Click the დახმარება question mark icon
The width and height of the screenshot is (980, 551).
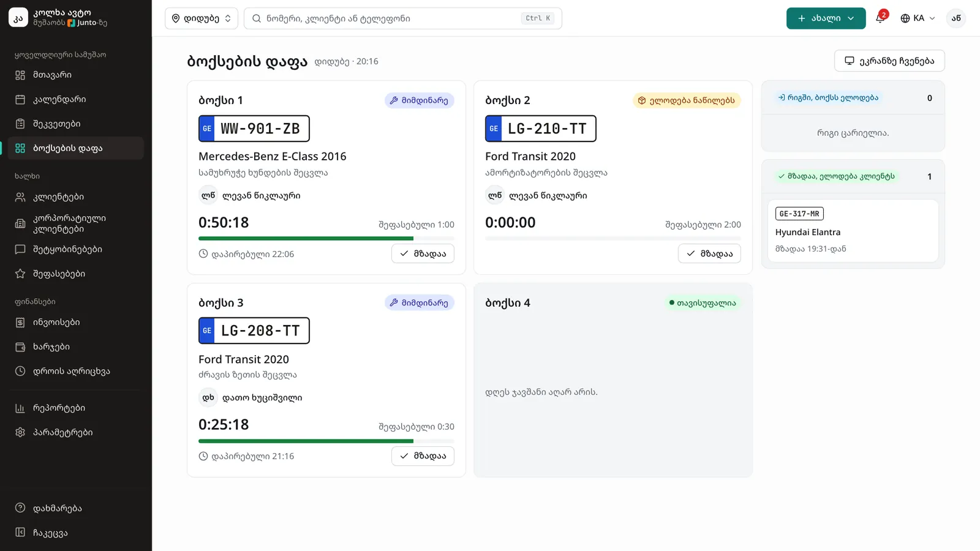[x=20, y=508]
